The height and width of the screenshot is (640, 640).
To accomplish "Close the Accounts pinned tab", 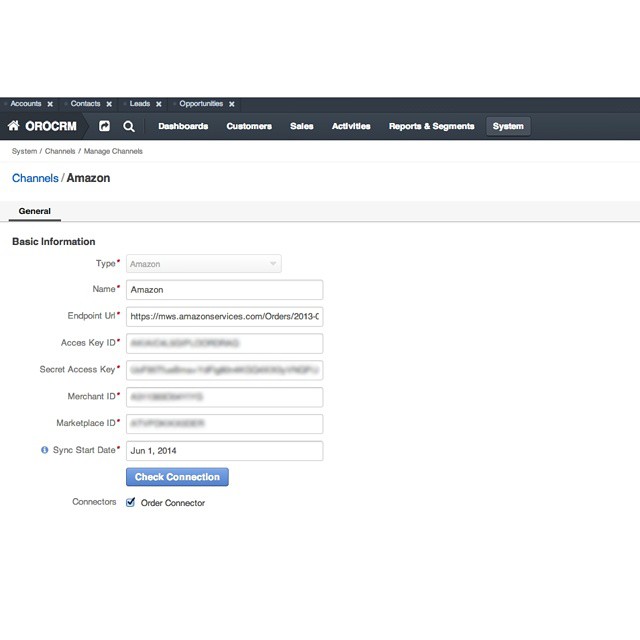I will point(50,104).
